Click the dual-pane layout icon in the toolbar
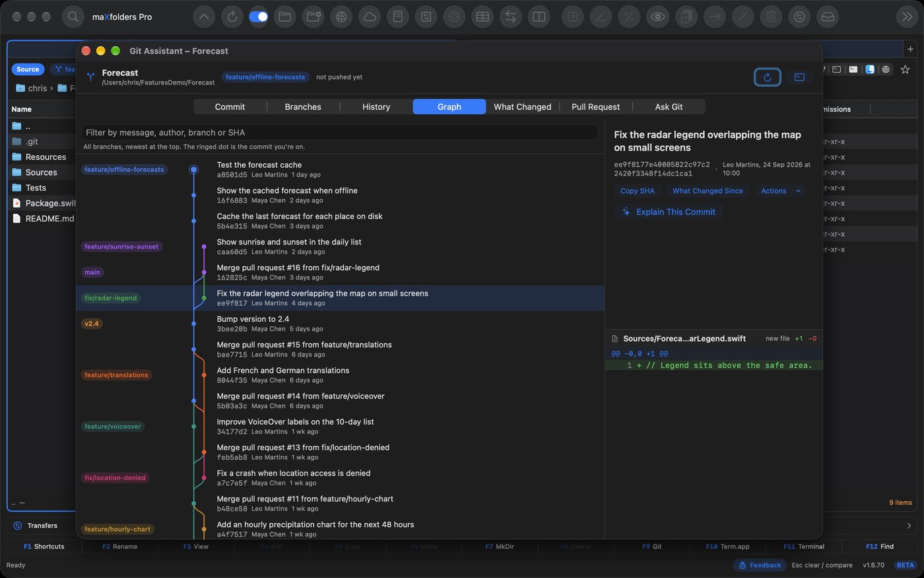Viewport: 924px width, 578px height. point(539,17)
